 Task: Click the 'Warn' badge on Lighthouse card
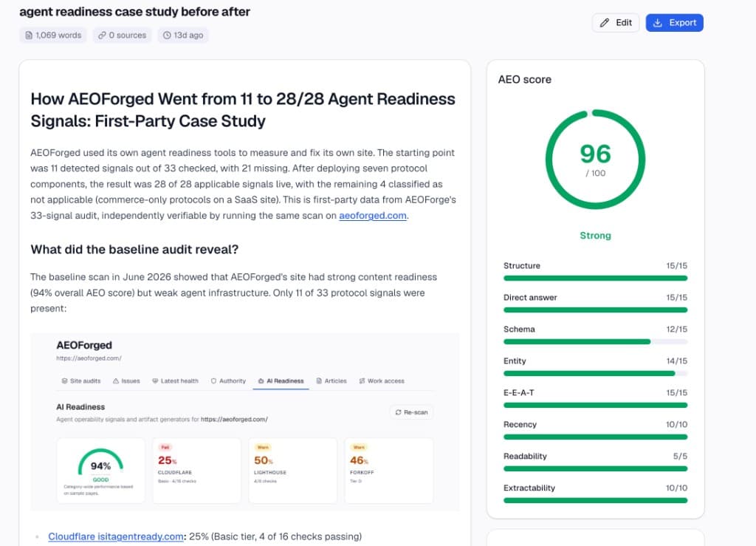point(263,448)
